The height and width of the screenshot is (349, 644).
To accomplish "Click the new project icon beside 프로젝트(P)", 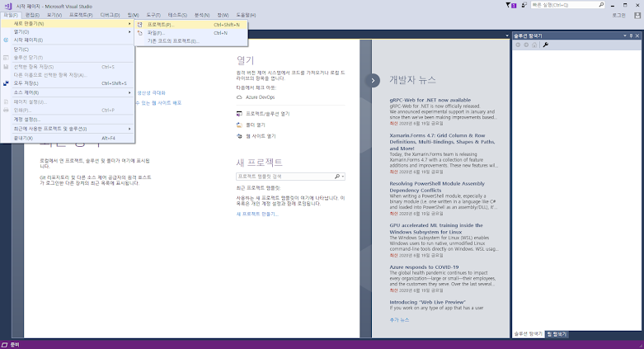I will point(140,25).
